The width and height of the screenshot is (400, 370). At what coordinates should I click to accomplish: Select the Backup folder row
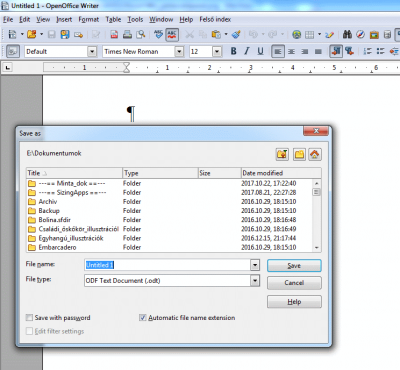tap(169, 211)
